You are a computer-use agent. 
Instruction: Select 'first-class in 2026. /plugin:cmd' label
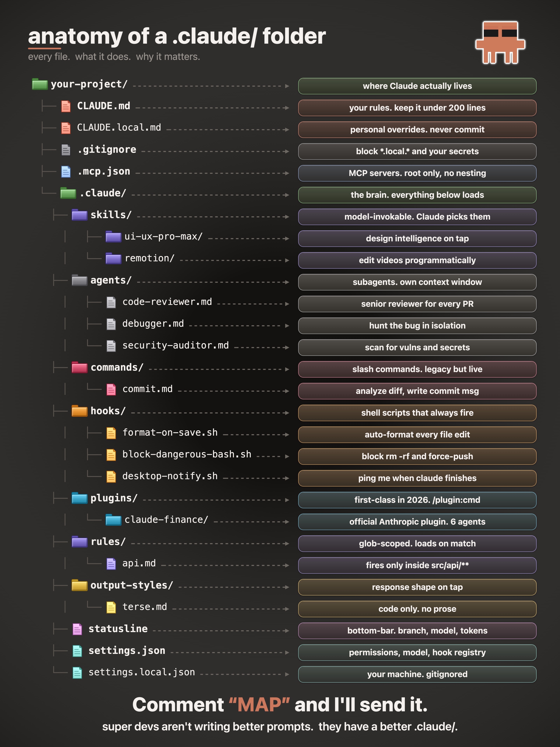(417, 500)
